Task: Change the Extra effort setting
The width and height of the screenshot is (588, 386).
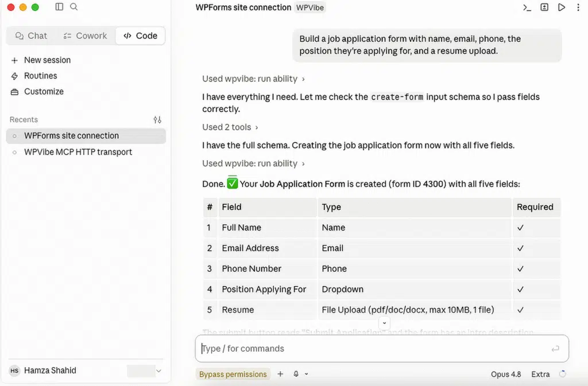Action: pos(540,374)
